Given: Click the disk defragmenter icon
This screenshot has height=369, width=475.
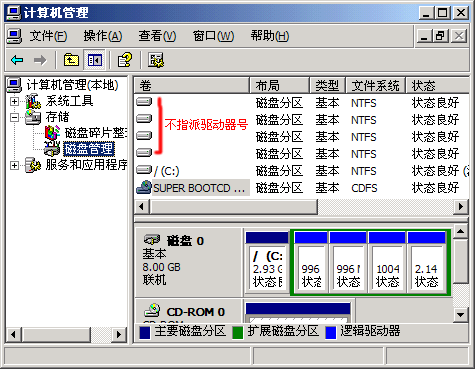Looking at the screenshot, I should 52,133.
